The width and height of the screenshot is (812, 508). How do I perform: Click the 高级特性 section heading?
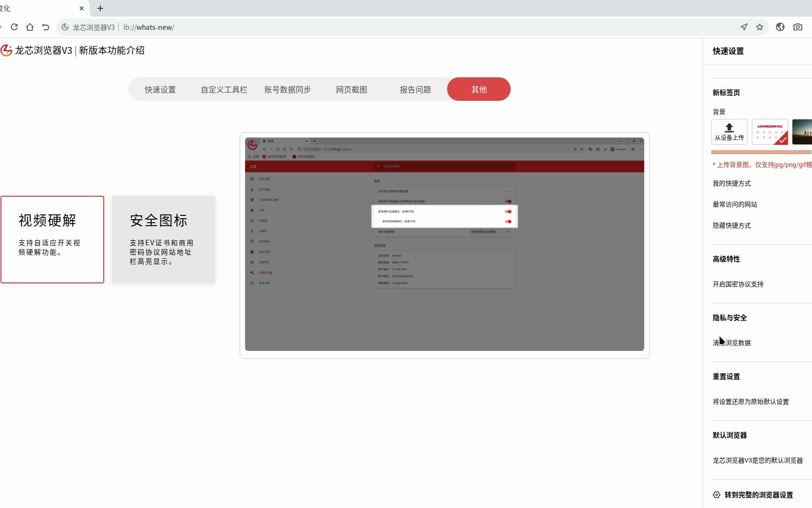coord(726,259)
